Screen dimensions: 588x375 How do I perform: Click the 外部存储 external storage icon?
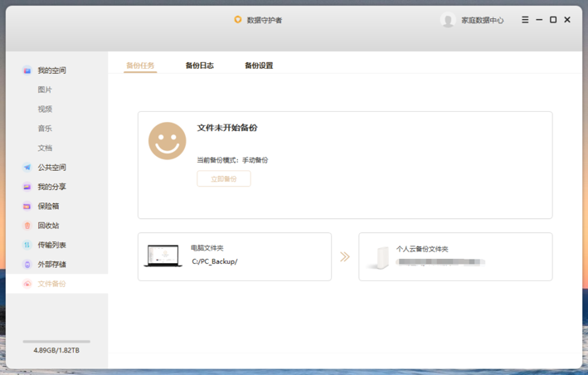[x=27, y=265]
